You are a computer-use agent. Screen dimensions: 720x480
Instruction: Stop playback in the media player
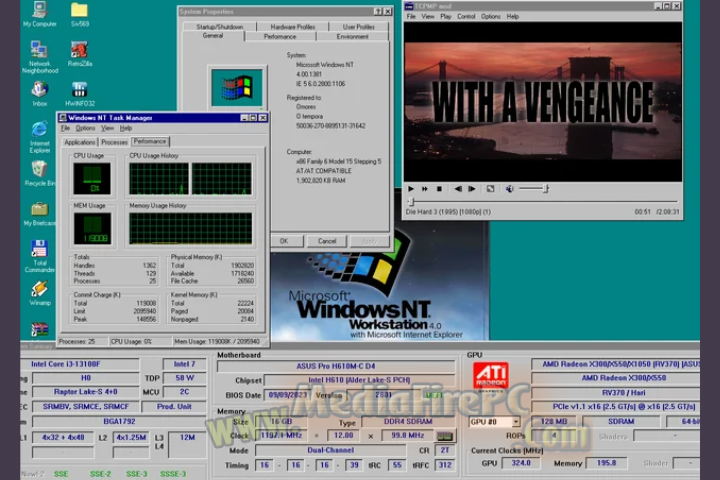pos(439,189)
